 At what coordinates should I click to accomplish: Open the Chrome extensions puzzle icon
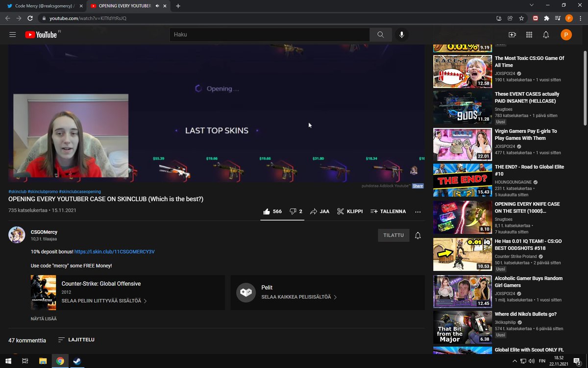coord(547,18)
